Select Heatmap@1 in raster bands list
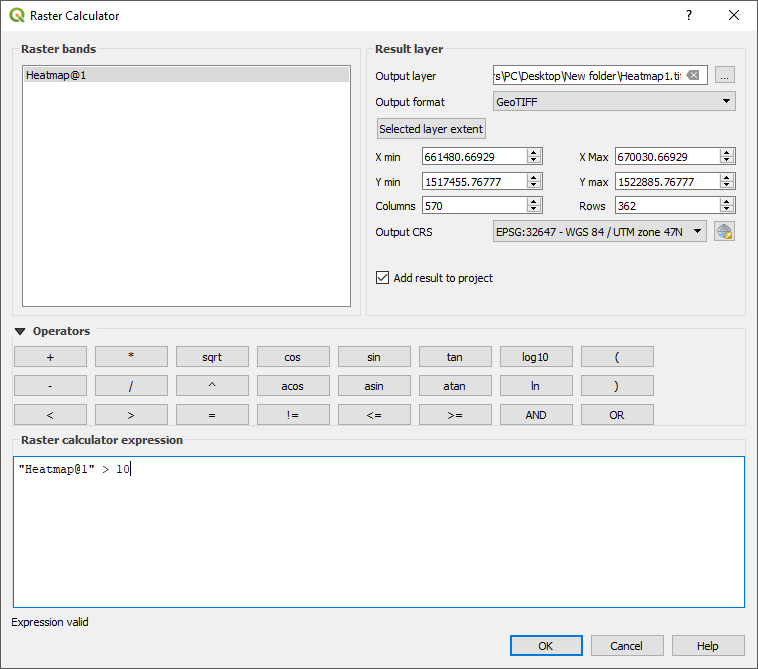Image resolution: width=758 pixels, height=669 pixels. [x=186, y=75]
